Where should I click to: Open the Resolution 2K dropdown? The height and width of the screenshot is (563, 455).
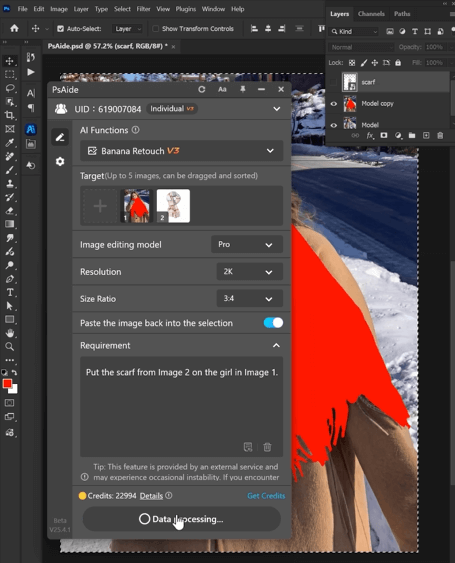[250, 272]
